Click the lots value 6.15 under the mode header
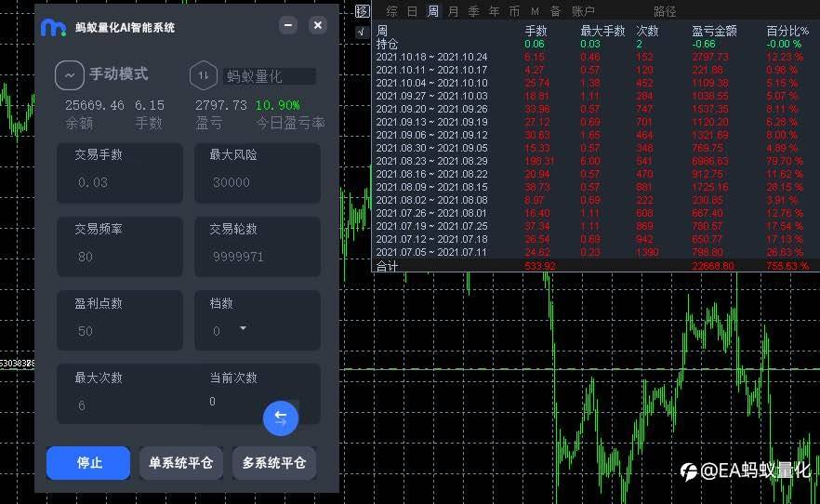The width and height of the screenshot is (820, 504). point(150,105)
